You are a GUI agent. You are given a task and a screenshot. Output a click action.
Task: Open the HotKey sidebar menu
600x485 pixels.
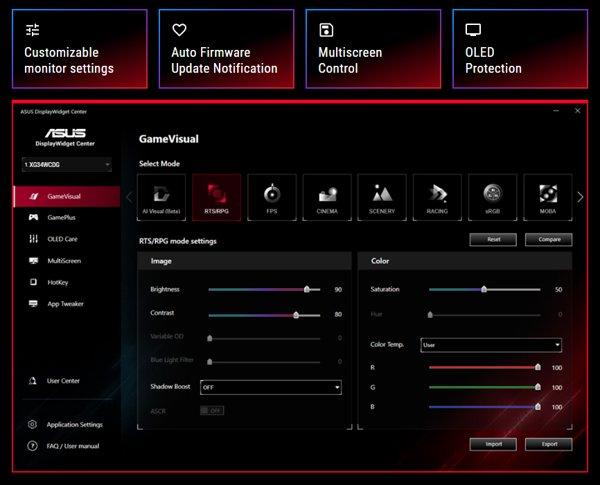click(67, 282)
